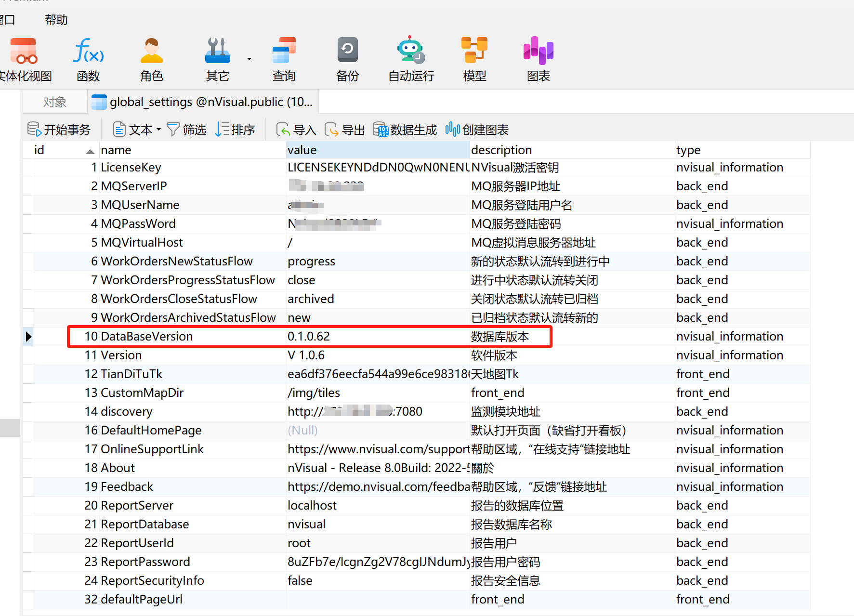The height and width of the screenshot is (616, 854).
Task: Click the type column header
Action: [x=742, y=150]
